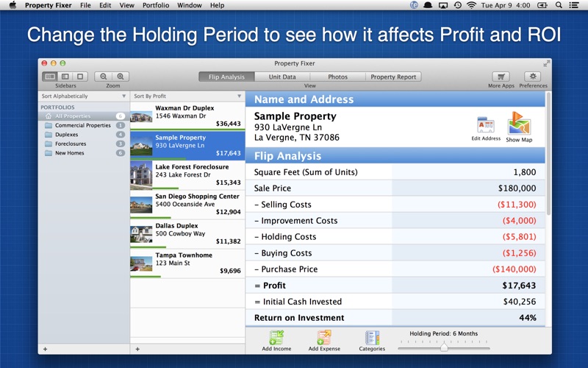Click the Edit Address icon
The width and height of the screenshot is (588, 368).
click(486, 125)
